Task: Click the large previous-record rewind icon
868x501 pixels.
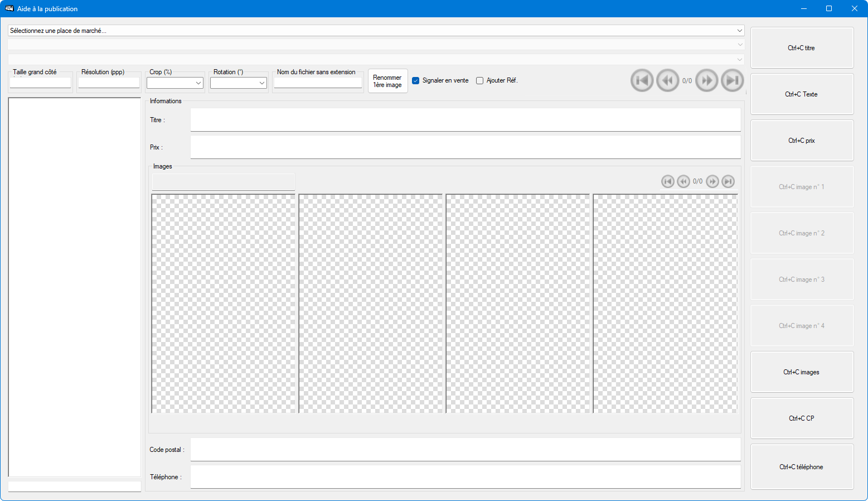Action: (x=667, y=80)
